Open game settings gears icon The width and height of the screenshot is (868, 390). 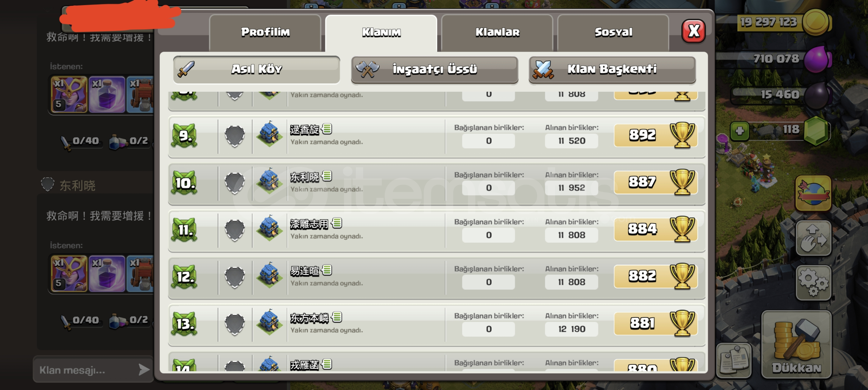tap(813, 282)
